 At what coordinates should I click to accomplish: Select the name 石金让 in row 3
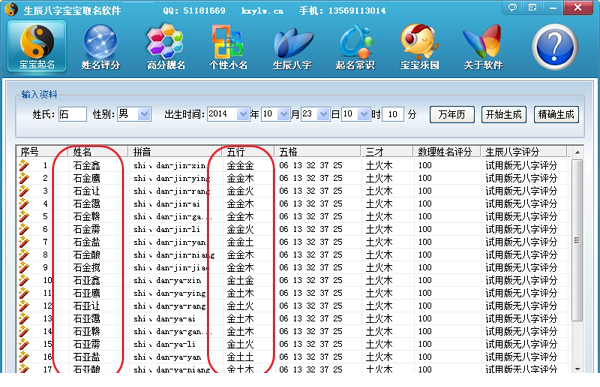tap(86, 191)
